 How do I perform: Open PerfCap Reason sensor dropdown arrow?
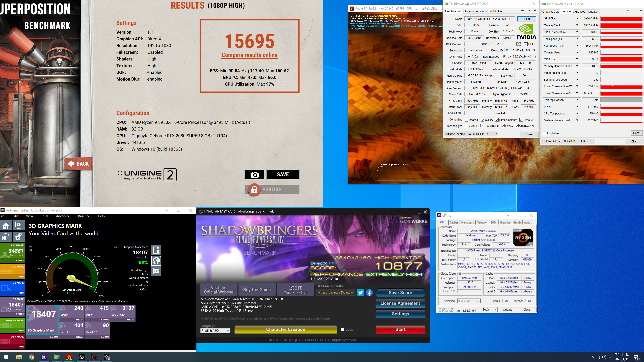click(577, 100)
